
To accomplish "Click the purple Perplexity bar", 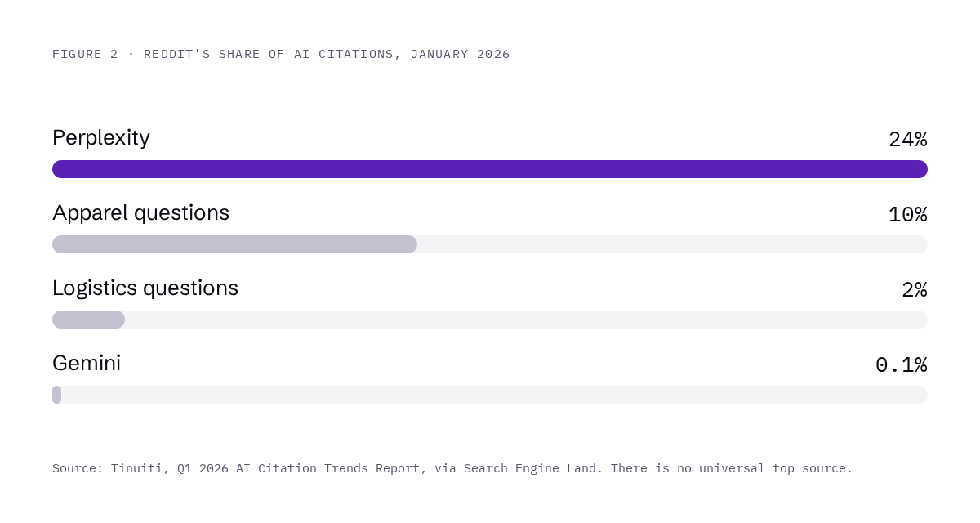I will coord(490,169).
